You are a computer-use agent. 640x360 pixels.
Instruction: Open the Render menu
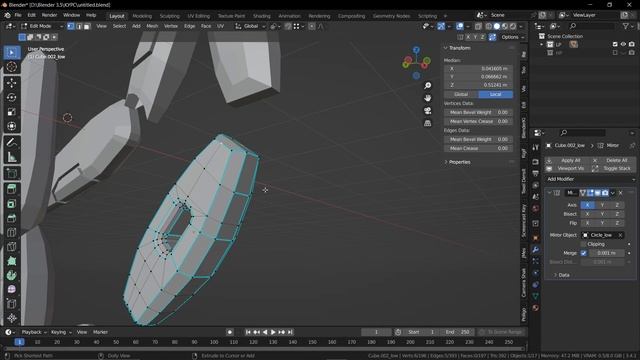49,15
